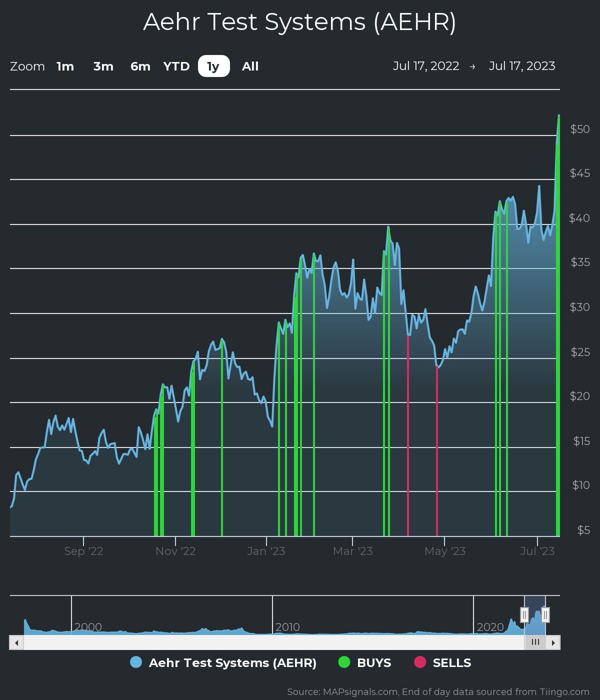Click the $40 price axis label

click(x=579, y=218)
